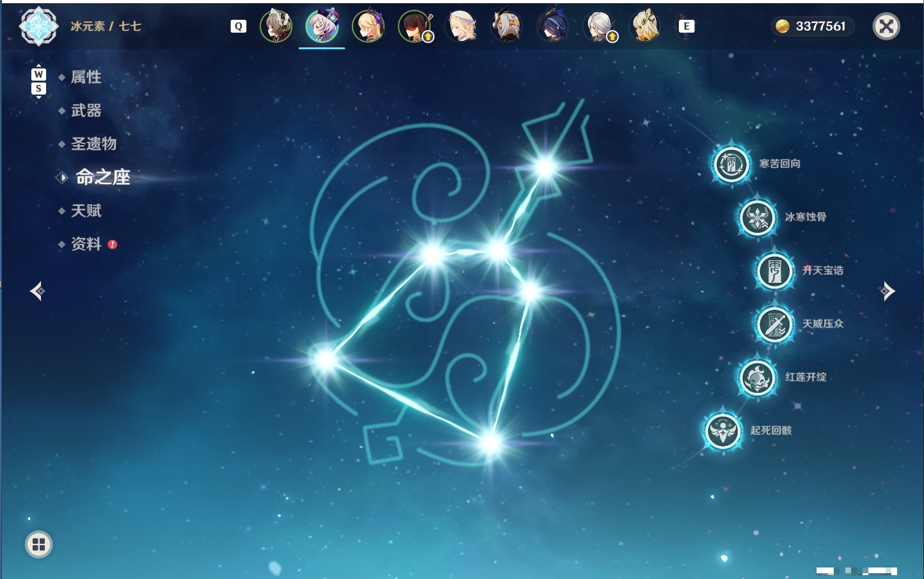Select the blonde character portrait third in row
Viewport: 924px width, 579px height.
369,26
